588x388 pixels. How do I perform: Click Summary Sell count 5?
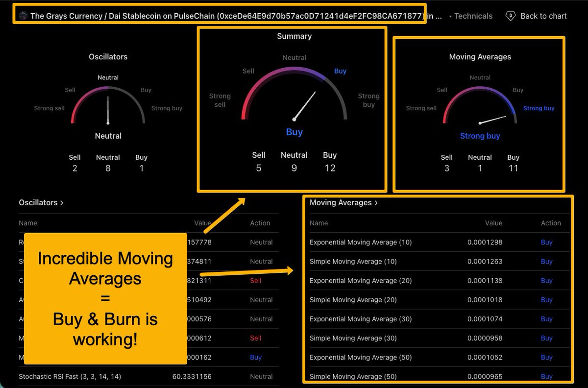tap(258, 168)
